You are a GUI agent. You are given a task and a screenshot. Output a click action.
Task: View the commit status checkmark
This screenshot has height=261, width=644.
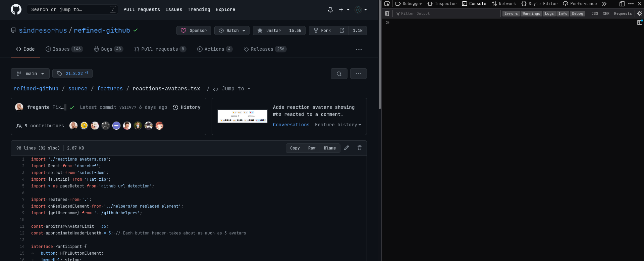tap(72, 107)
